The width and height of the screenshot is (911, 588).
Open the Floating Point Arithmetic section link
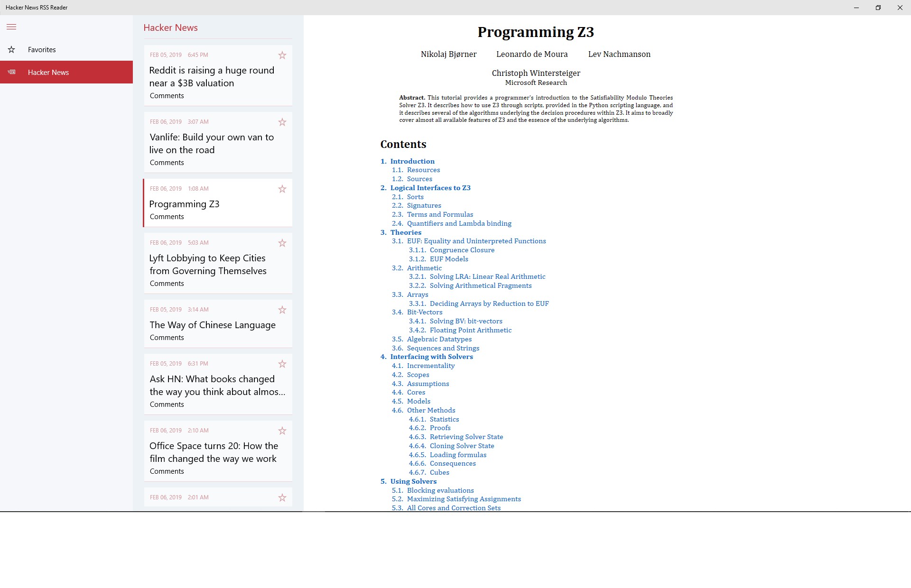(x=470, y=330)
